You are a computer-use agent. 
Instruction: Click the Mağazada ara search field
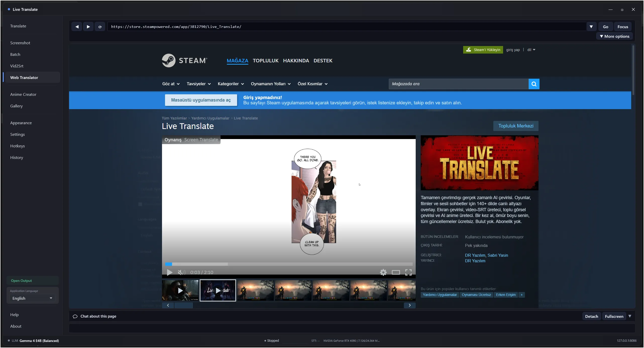tap(459, 84)
